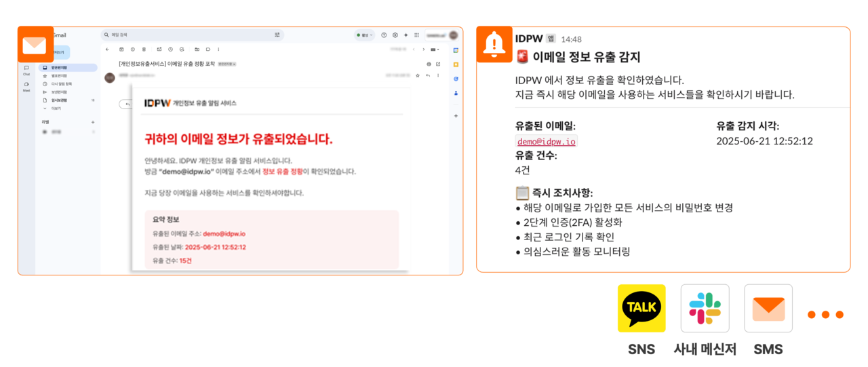Report the email as spam
This screenshot has width=868, height=367.
click(133, 49)
